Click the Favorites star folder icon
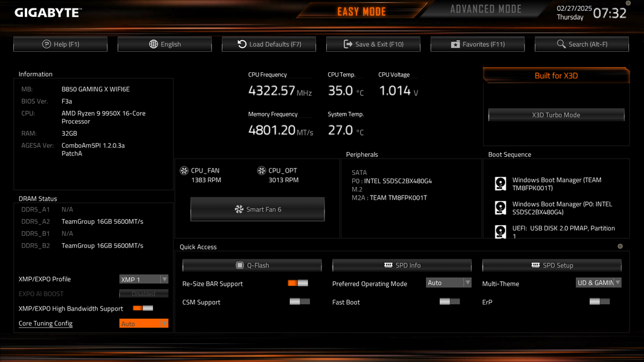The width and height of the screenshot is (644, 362). click(x=455, y=44)
